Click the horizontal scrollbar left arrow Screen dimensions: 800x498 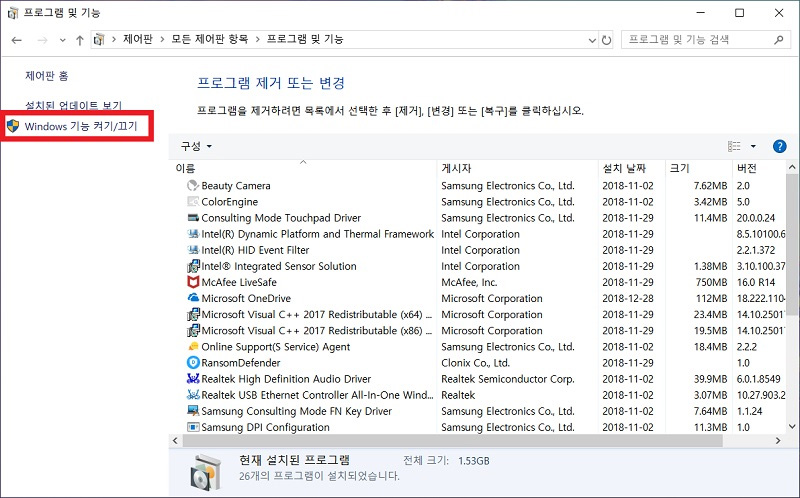point(176,440)
